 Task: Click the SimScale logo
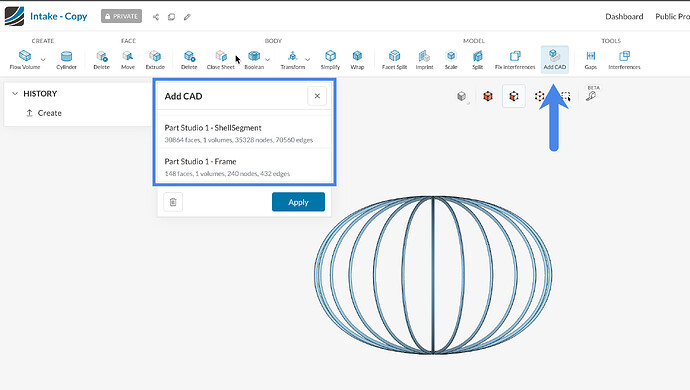(14, 16)
